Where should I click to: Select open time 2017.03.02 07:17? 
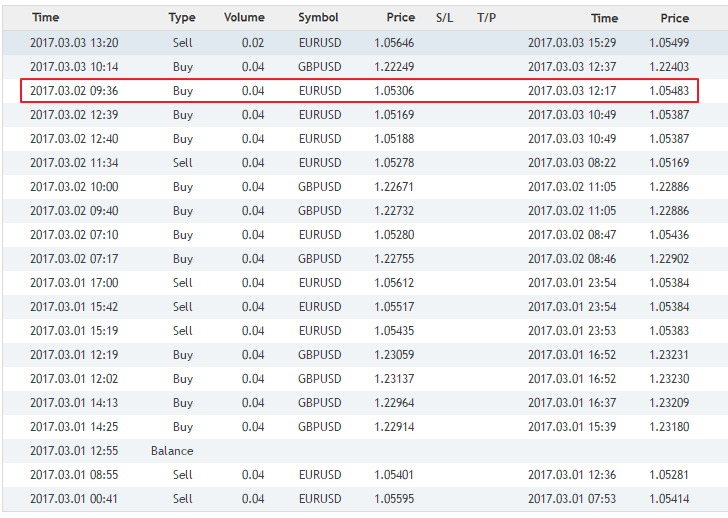click(74, 259)
